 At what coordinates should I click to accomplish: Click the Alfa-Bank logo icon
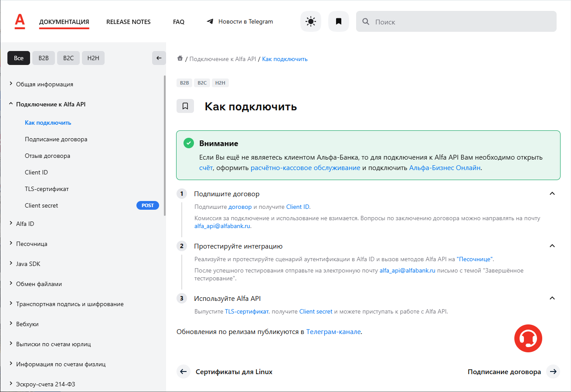[20, 21]
